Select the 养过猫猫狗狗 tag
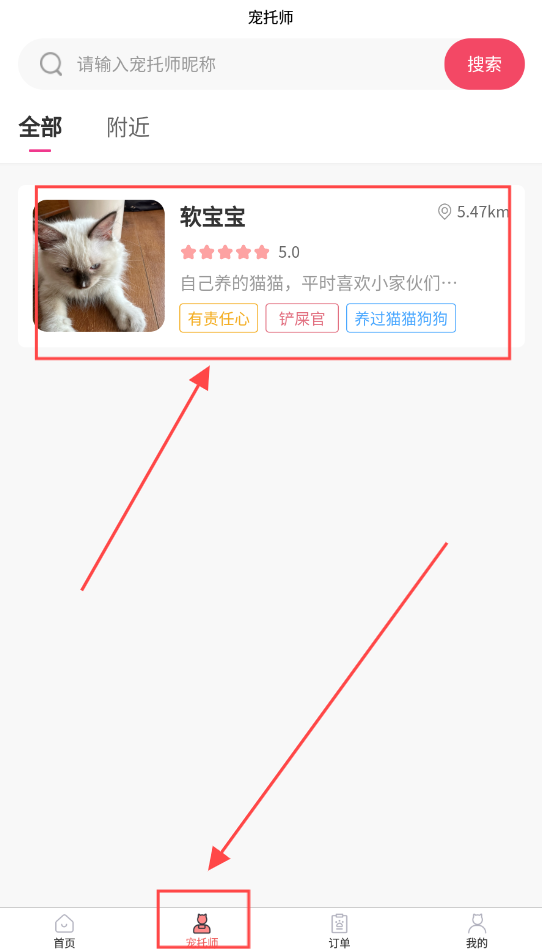 400,318
